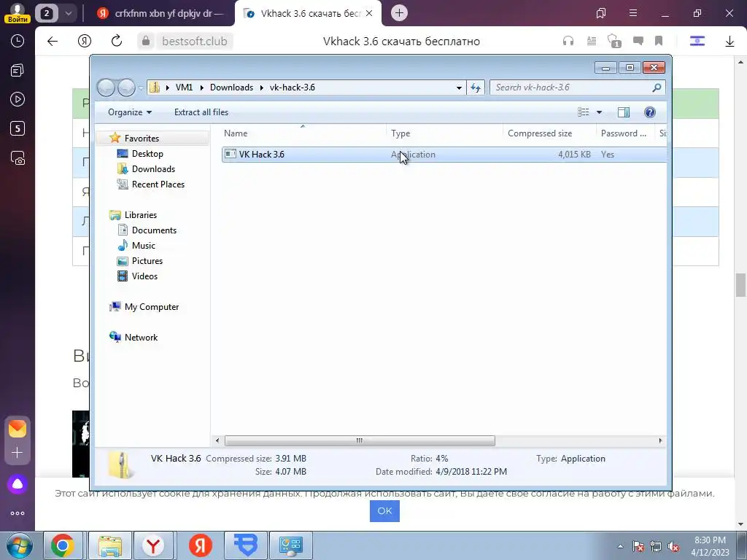Close the Vkhack 3.6 tab
The height and width of the screenshot is (560, 747).
[x=368, y=13]
